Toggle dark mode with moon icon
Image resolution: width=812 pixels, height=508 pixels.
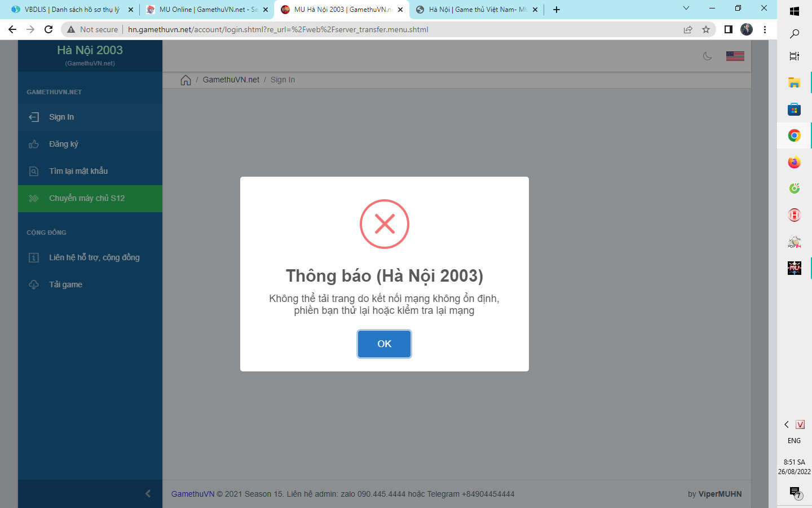pos(707,56)
